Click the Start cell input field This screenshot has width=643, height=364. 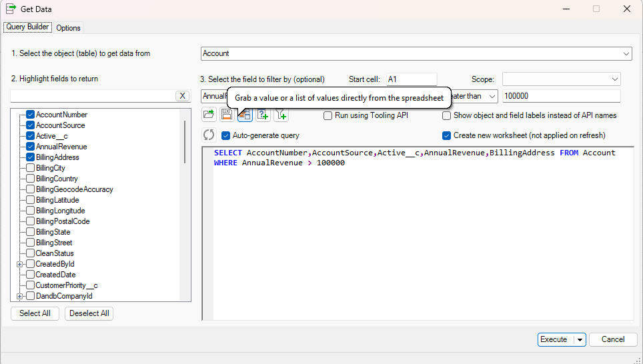pos(411,79)
